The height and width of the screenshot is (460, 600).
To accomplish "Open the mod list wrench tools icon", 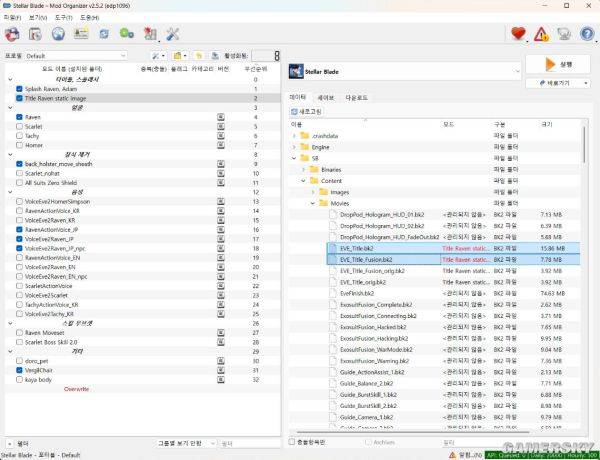I will (x=156, y=56).
